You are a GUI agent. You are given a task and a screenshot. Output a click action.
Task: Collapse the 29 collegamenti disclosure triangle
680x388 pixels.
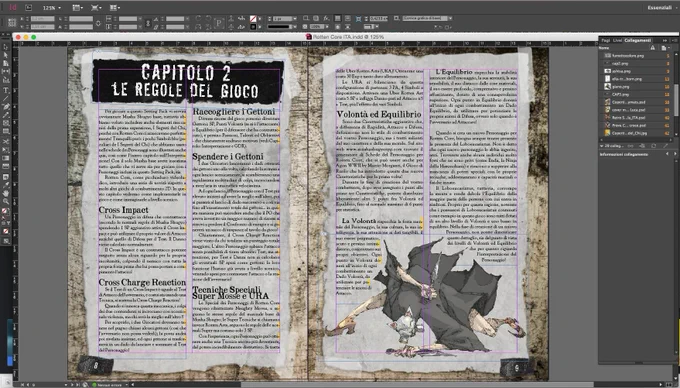[x=602, y=146]
